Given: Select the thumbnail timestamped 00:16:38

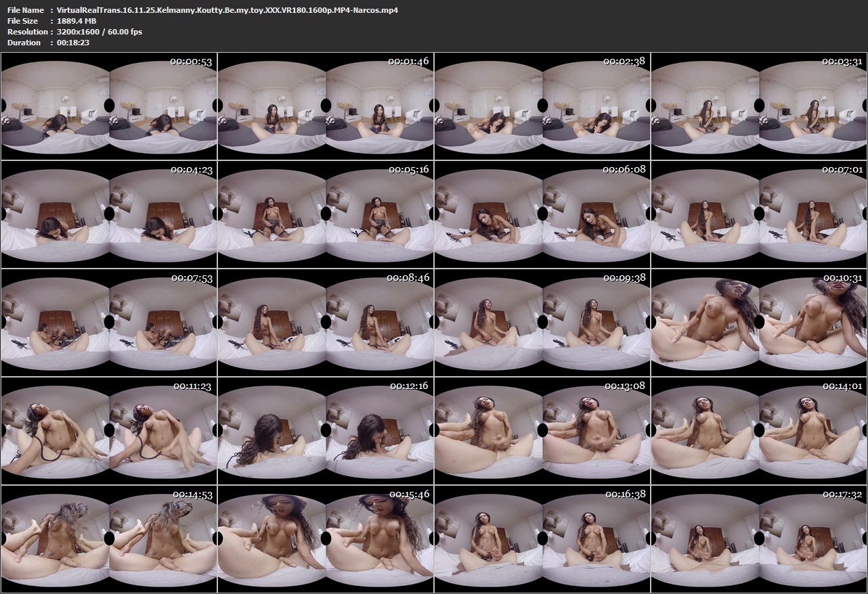Looking at the screenshot, I should (x=542, y=539).
